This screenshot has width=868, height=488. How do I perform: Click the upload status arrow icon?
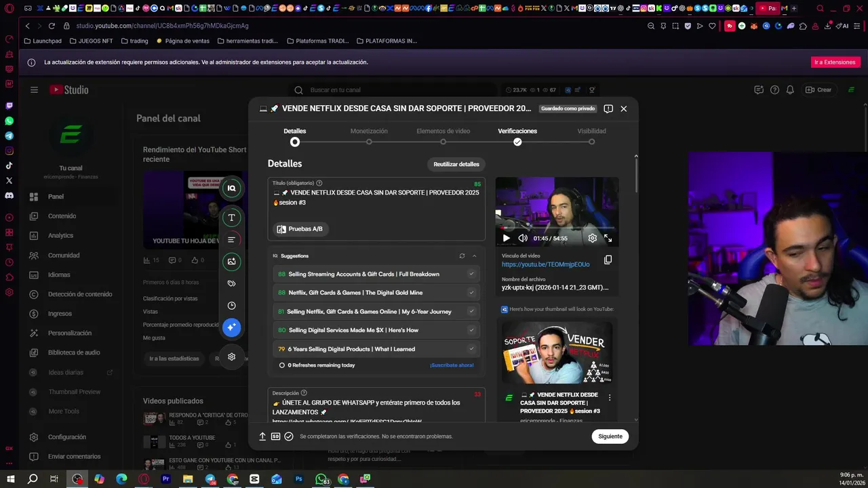coord(262,436)
